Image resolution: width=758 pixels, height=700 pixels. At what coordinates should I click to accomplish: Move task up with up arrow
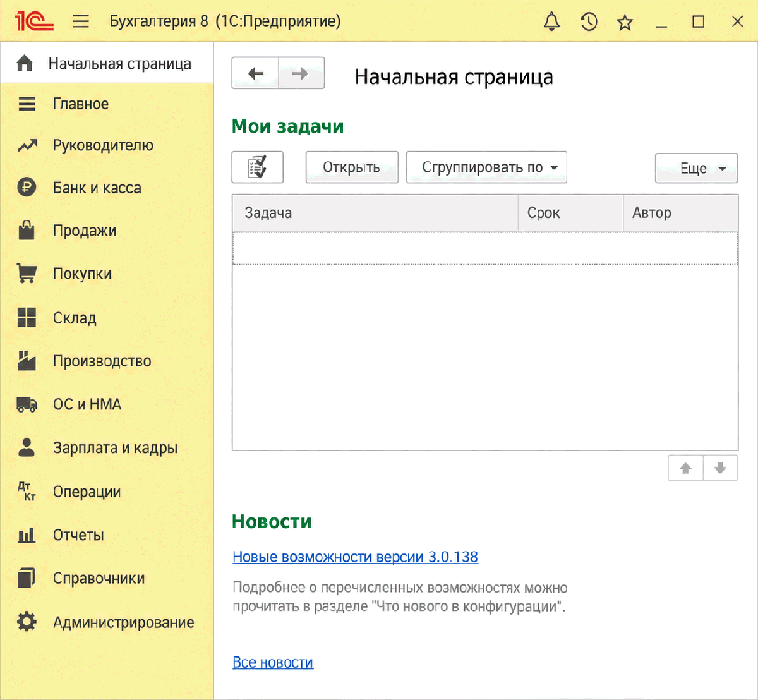coord(685,468)
